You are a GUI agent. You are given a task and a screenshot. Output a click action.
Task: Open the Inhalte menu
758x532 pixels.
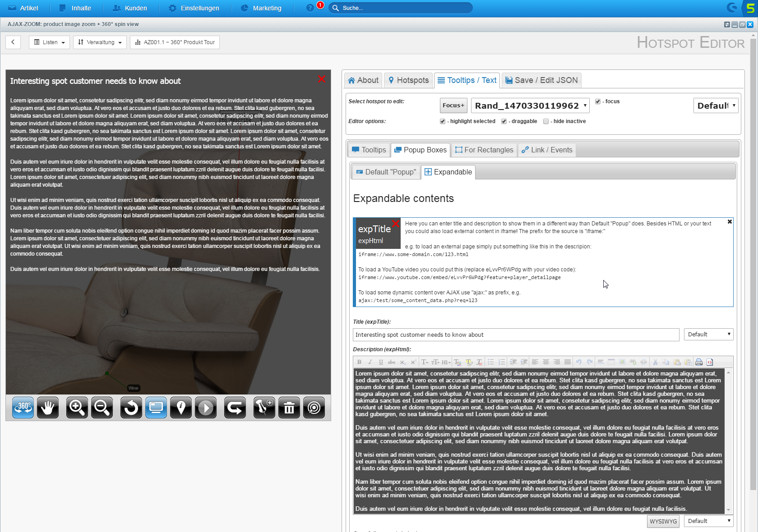click(75, 8)
